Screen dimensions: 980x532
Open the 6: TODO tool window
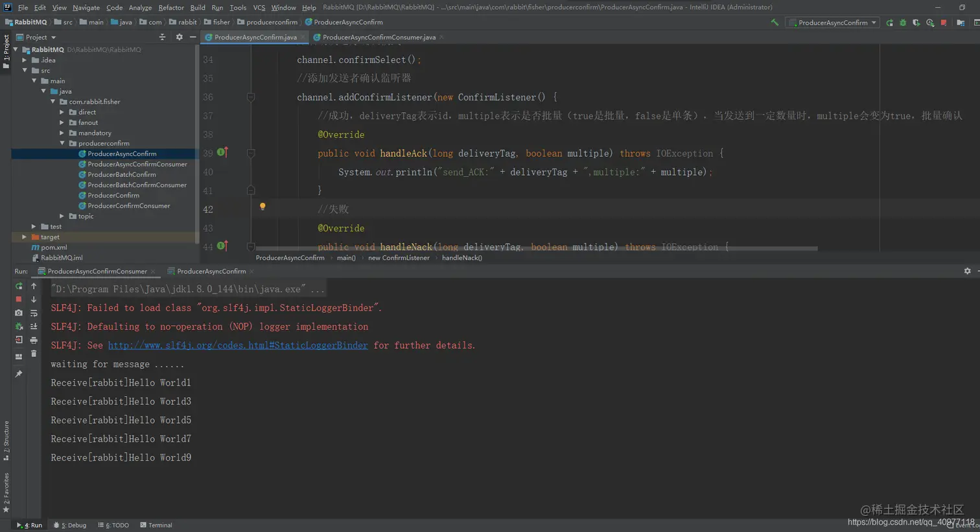[113, 525]
